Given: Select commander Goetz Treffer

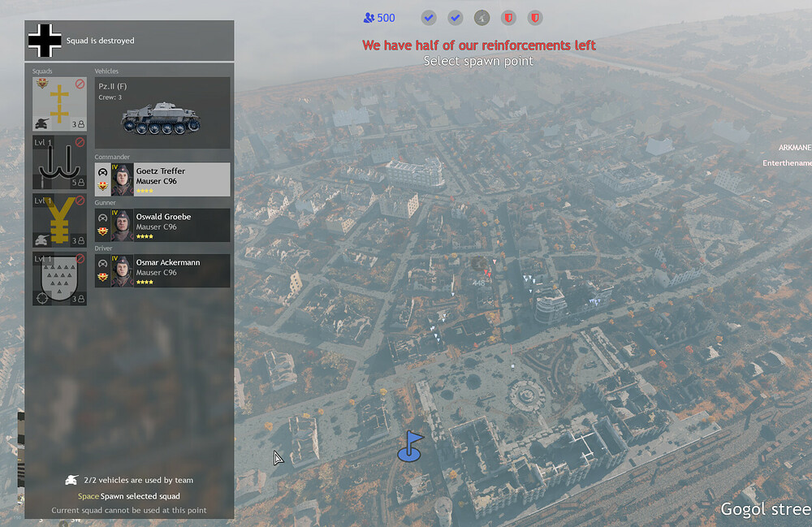Looking at the screenshot, I should (x=162, y=179).
